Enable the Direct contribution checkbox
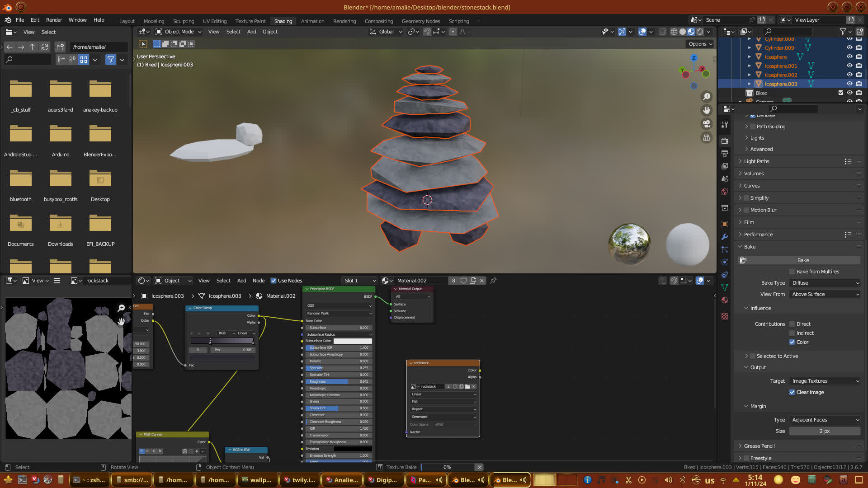The image size is (868, 488). pyautogui.click(x=792, y=324)
